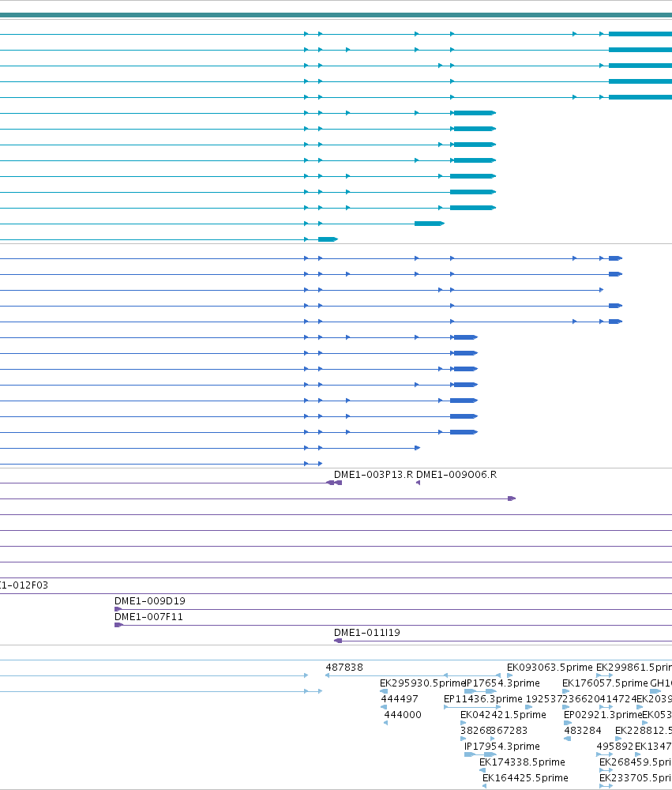Click the EP02921.3prime label
Viewport: 672px width, 790px height.
603,714
